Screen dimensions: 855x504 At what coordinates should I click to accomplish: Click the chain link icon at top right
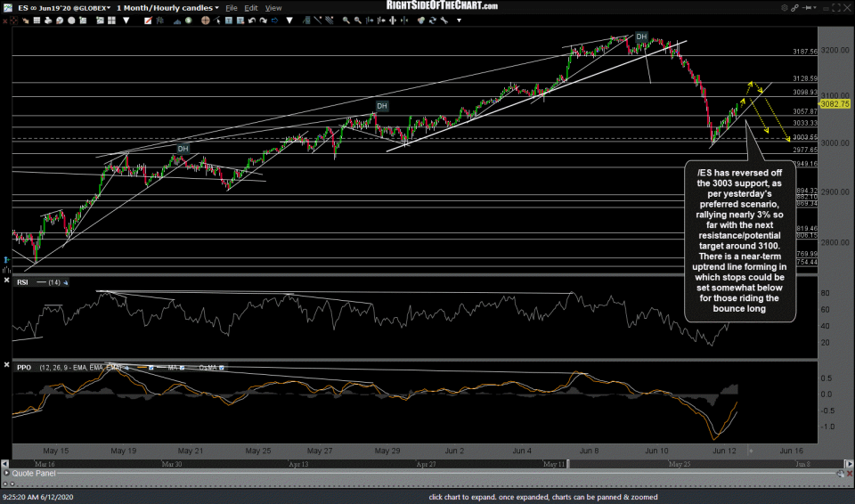click(795, 8)
